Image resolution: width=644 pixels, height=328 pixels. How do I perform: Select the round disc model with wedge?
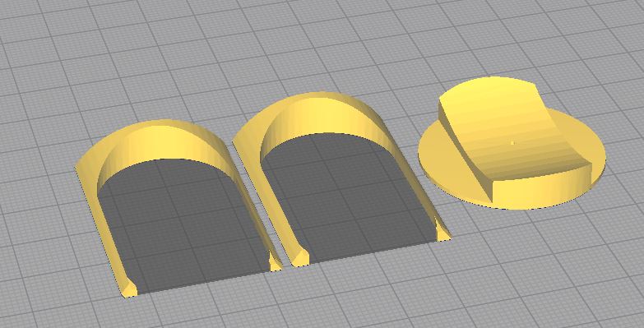click(512, 144)
